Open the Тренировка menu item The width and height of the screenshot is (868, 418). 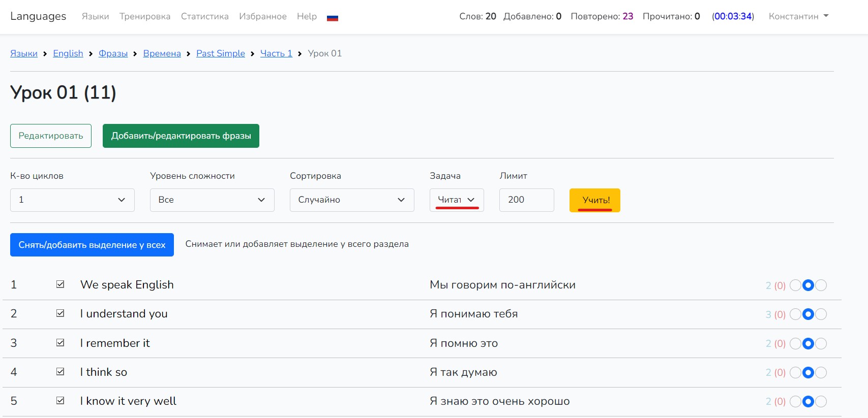pyautogui.click(x=145, y=16)
